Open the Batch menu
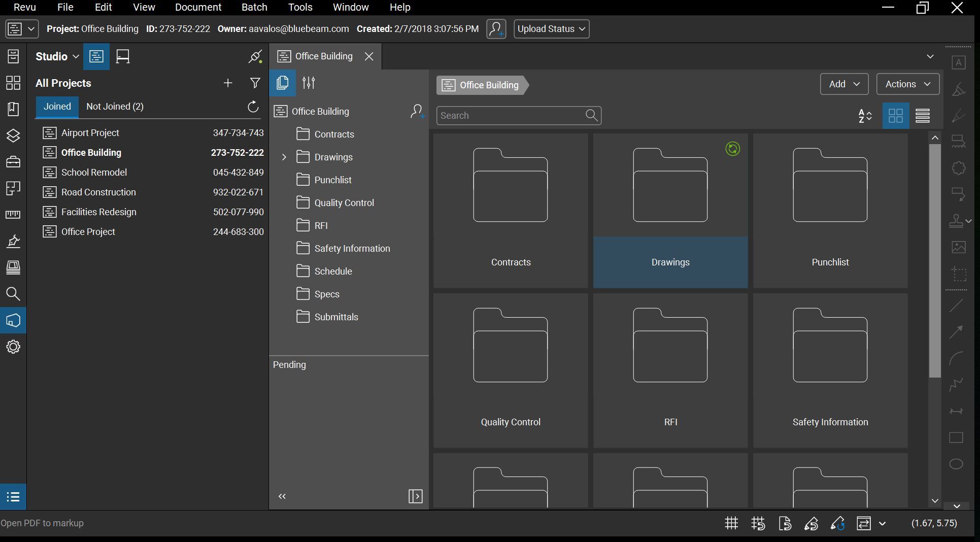Image resolution: width=980 pixels, height=542 pixels. pyautogui.click(x=254, y=7)
